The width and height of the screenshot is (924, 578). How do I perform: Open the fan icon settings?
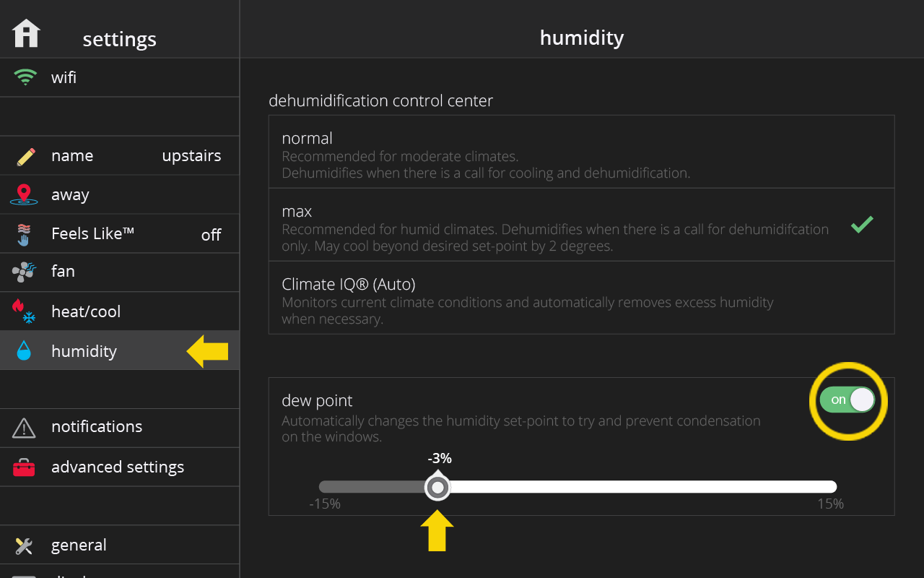pos(24,272)
